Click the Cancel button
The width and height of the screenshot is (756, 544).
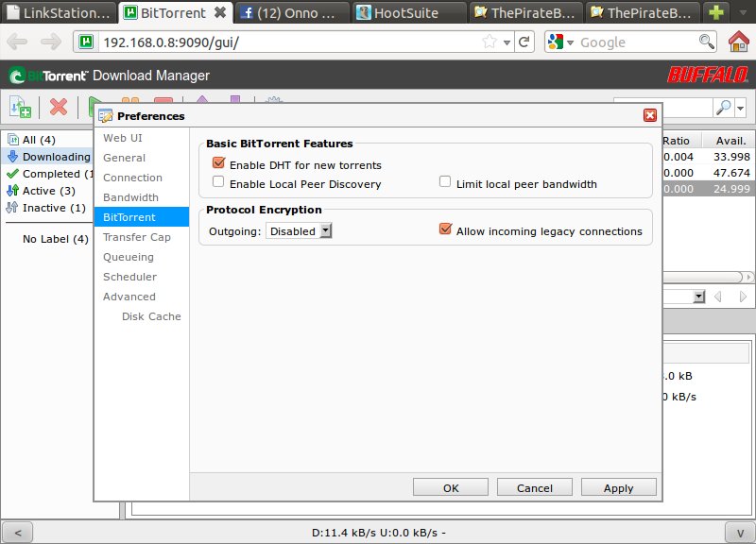pos(535,487)
